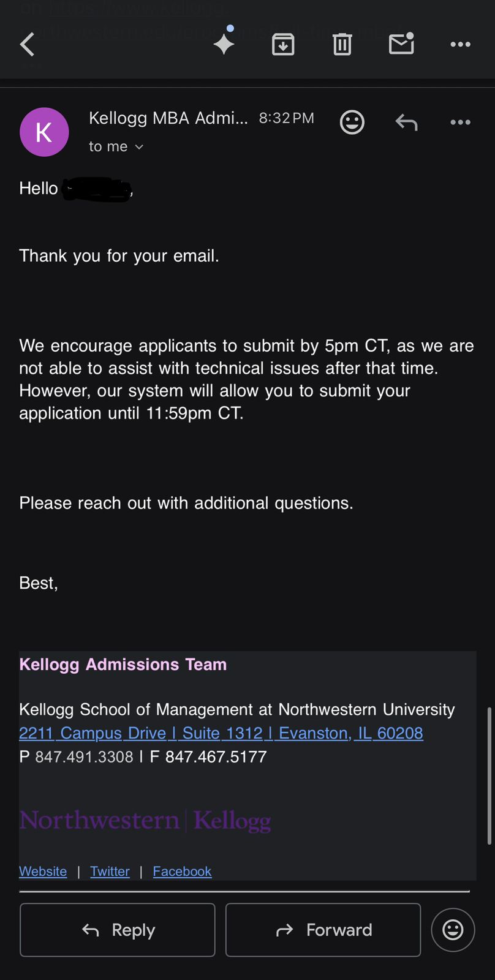Tap the Northwestern Kellogg logo image

tap(145, 821)
